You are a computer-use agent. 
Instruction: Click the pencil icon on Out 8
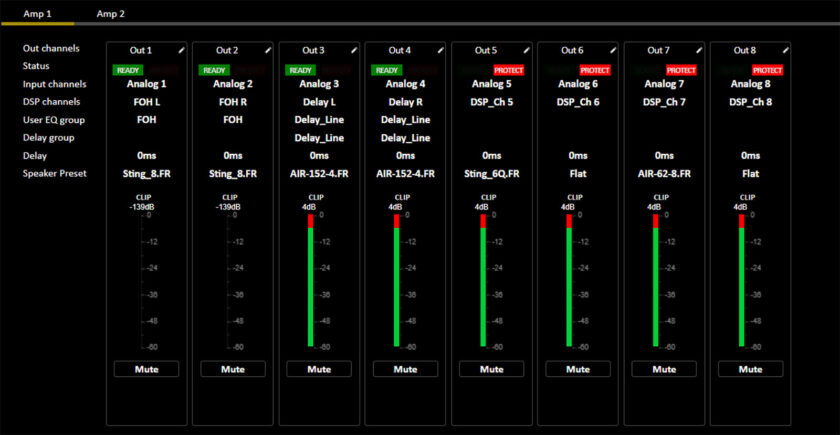[785, 49]
